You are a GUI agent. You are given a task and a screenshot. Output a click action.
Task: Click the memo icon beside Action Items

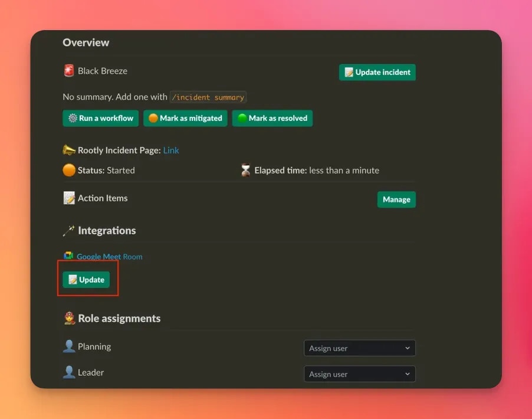click(69, 198)
